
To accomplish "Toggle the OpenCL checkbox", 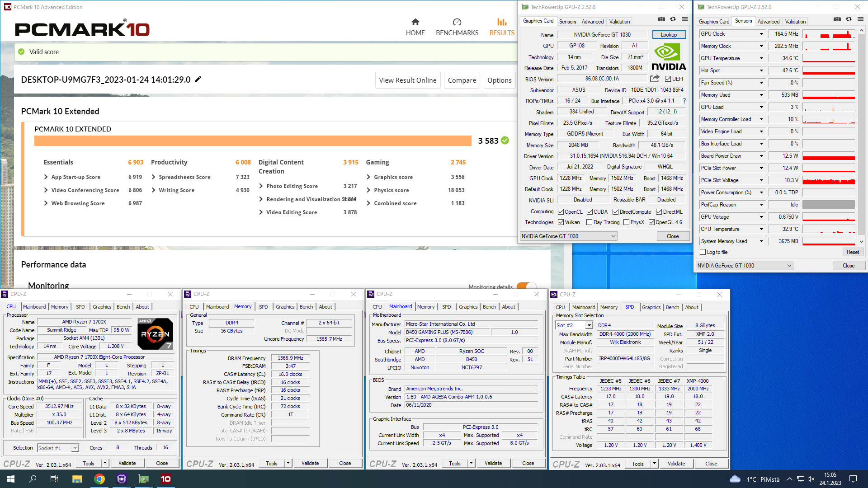I will coord(561,212).
